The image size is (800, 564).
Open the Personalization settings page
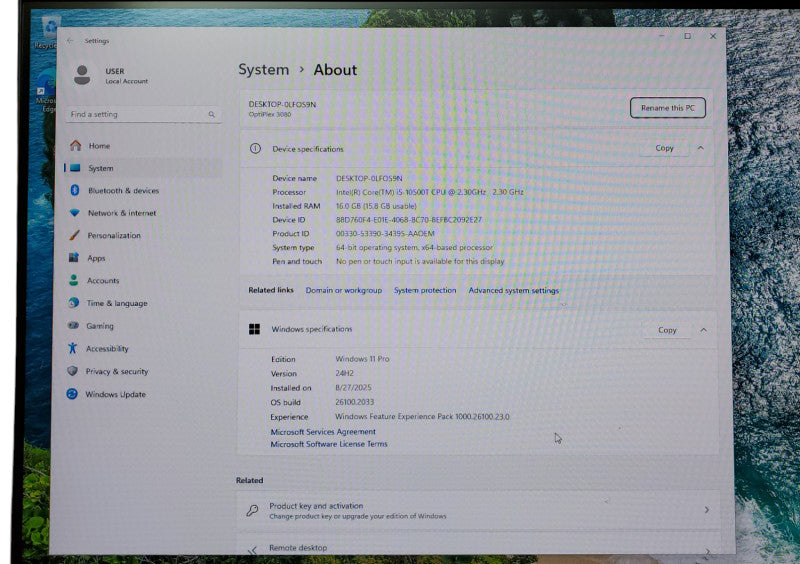coord(114,235)
